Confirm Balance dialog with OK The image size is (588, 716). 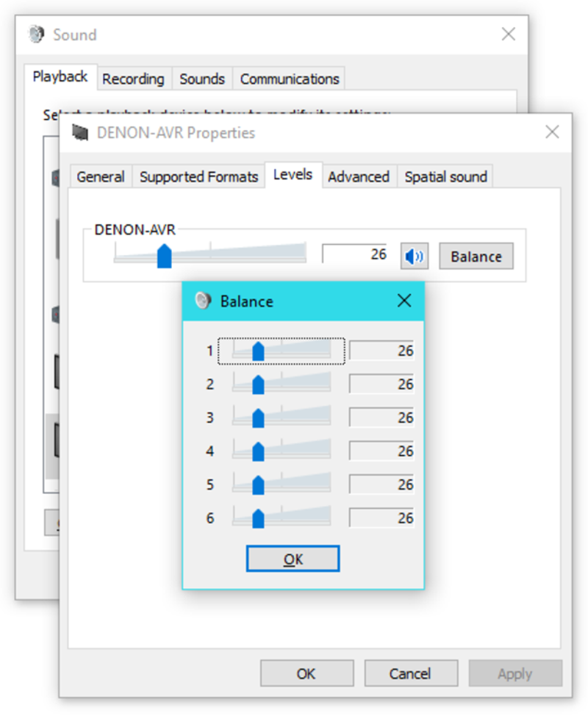(293, 559)
